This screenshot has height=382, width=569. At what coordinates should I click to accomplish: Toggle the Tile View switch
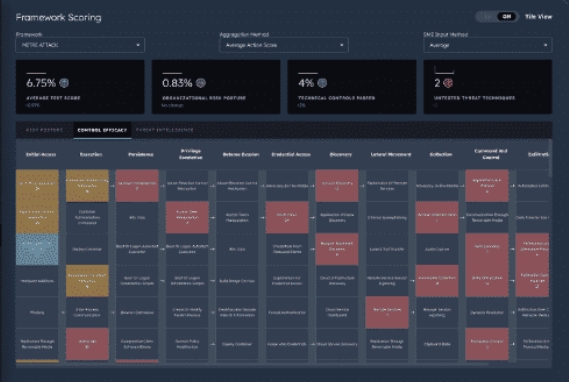pyautogui.click(x=497, y=17)
